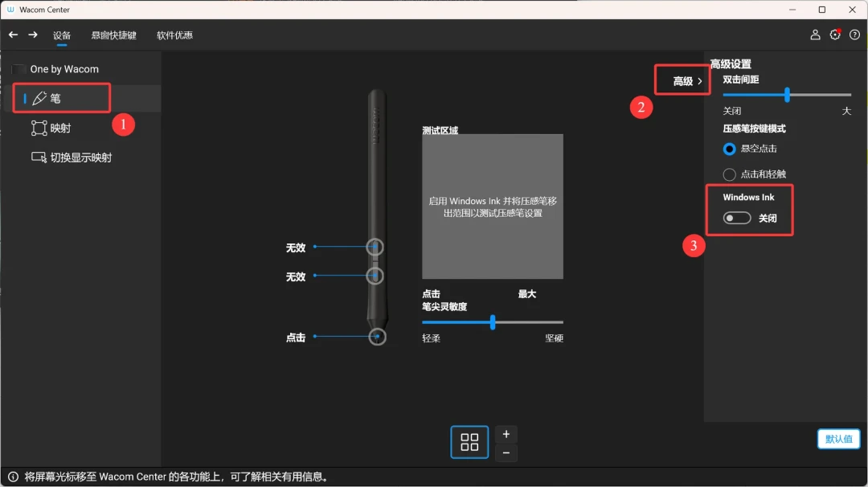Click the 默认值 default button

[838, 439]
